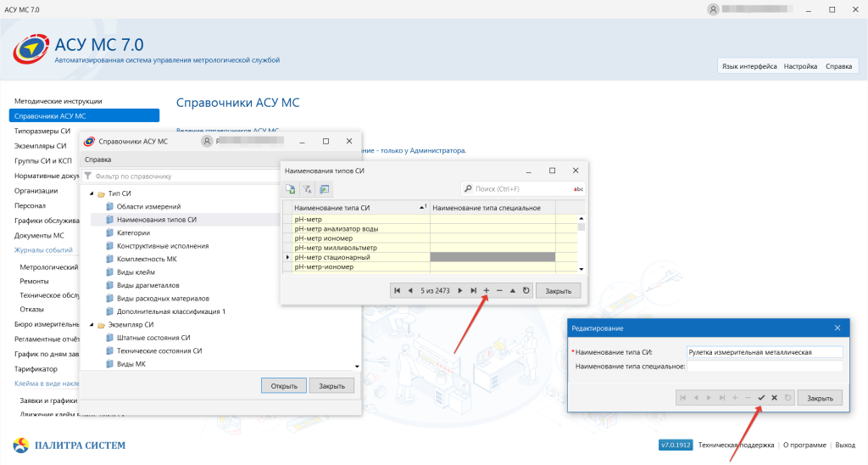Click the Журналы событий section heading in sidebar
The width and height of the screenshot is (868, 465).
click(43, 250)
